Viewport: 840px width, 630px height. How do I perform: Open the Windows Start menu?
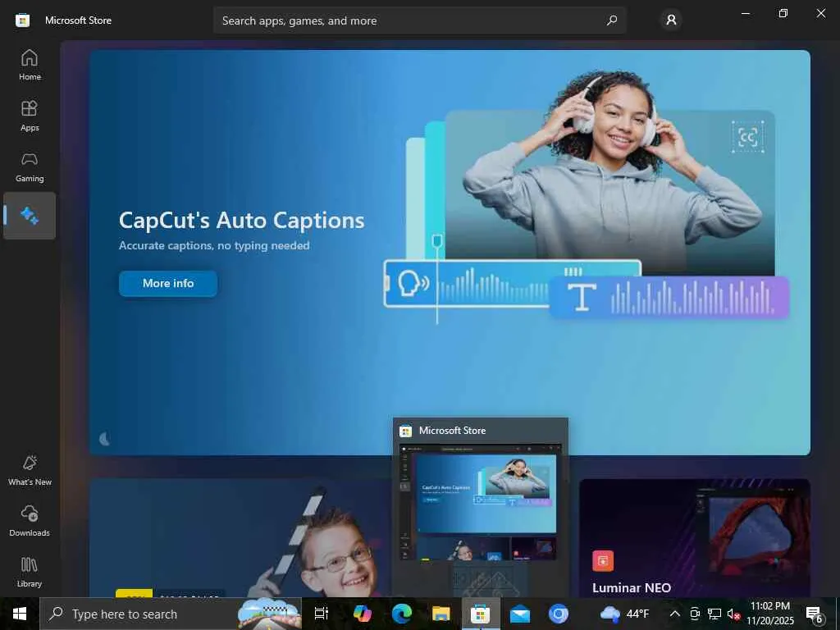coord(20,614)
